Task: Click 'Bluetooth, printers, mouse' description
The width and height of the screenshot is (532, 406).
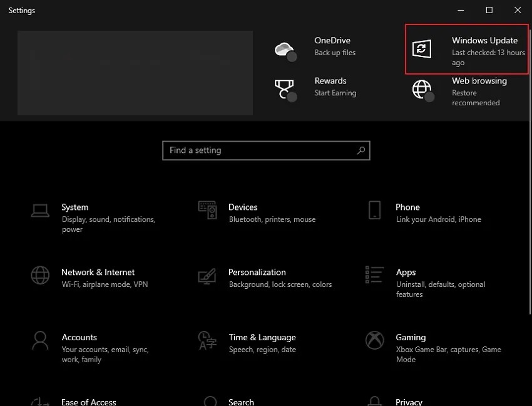Action: [272, 219]
